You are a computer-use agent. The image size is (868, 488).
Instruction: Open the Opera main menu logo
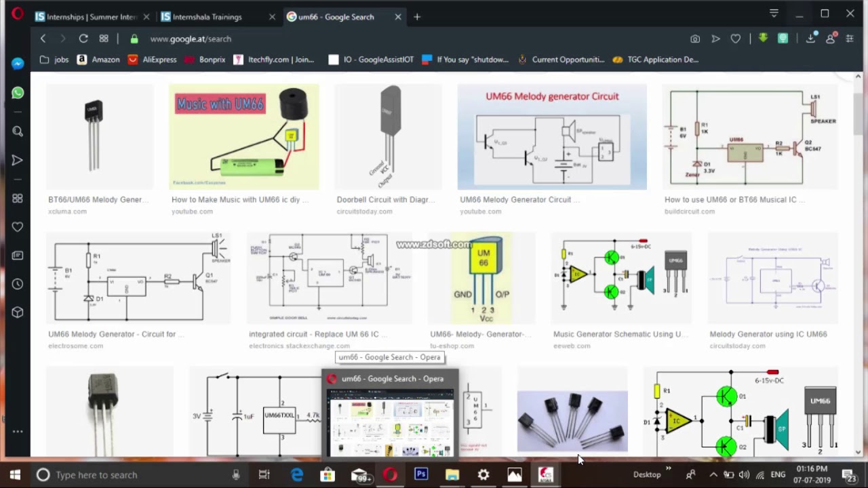point(18,13)
